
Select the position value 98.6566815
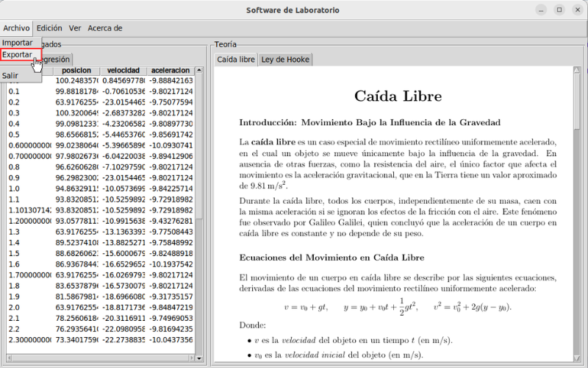coord(77,135)
